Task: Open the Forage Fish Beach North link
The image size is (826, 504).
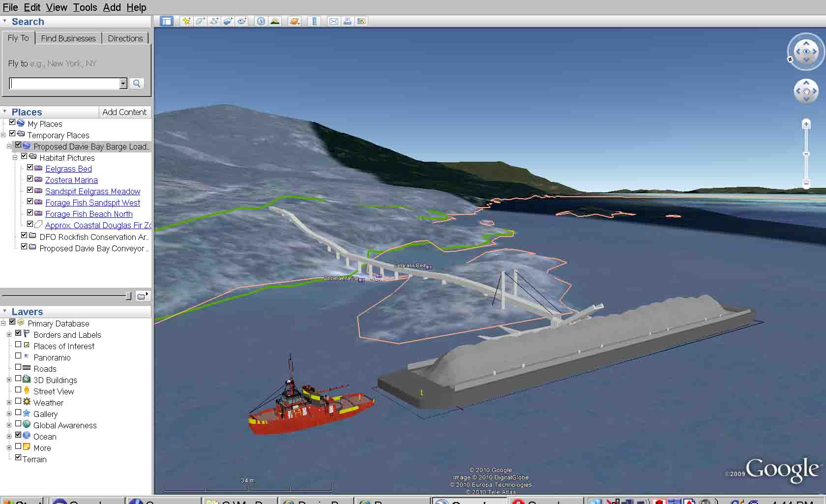Action: click(x=89, y=214)
